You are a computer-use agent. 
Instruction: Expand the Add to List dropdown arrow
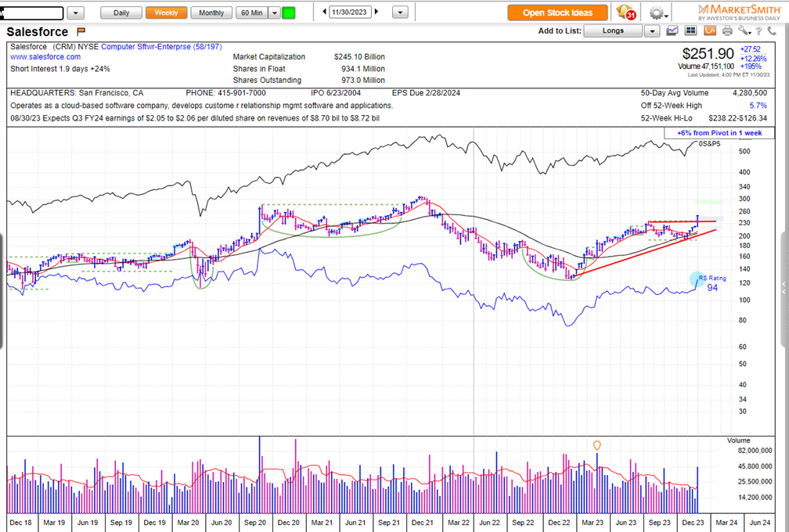coord(652,31)
